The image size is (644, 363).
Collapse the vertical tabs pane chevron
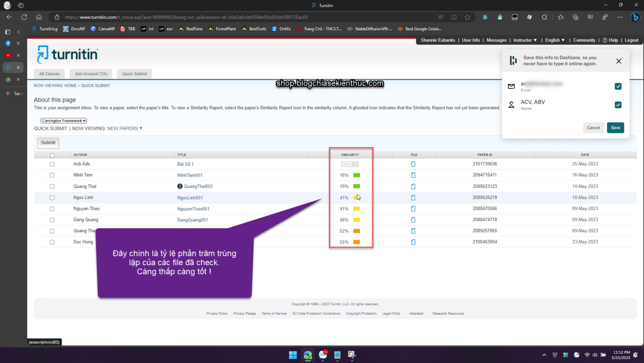18,32
